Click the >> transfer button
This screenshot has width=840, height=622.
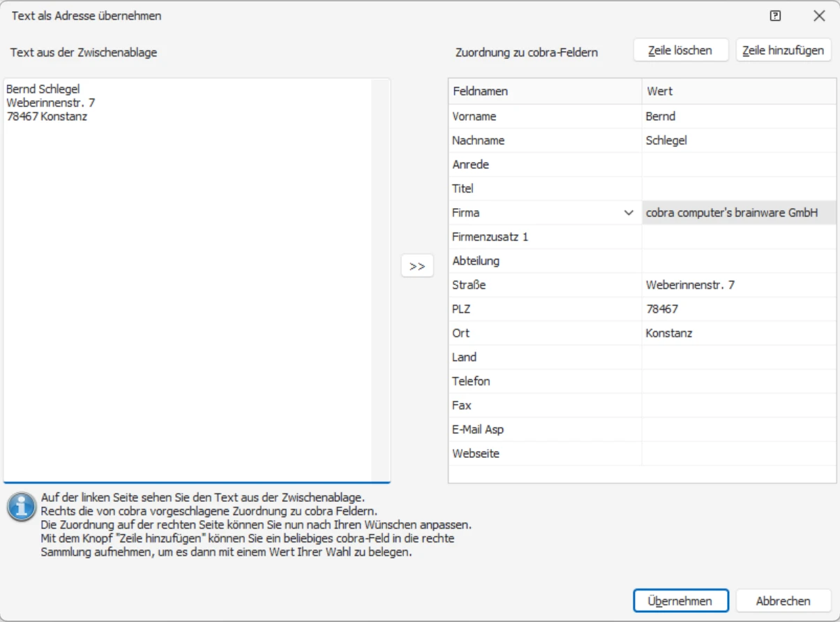(x=417, y=266)
